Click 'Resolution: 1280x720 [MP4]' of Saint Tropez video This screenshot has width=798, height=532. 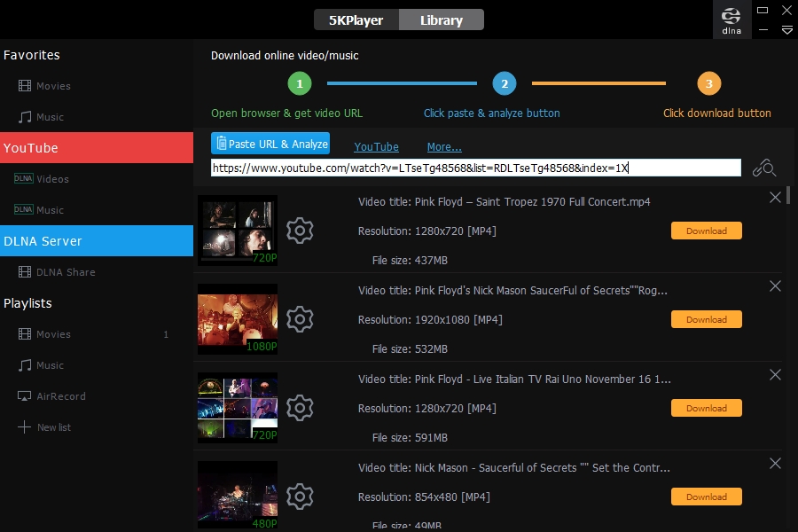pos(427,231)
